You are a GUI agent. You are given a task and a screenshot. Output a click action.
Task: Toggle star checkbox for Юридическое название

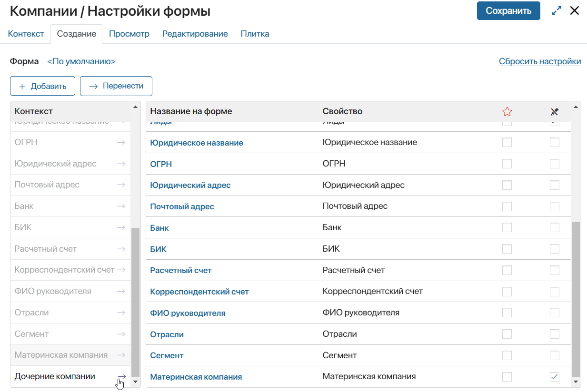[507, 142]
